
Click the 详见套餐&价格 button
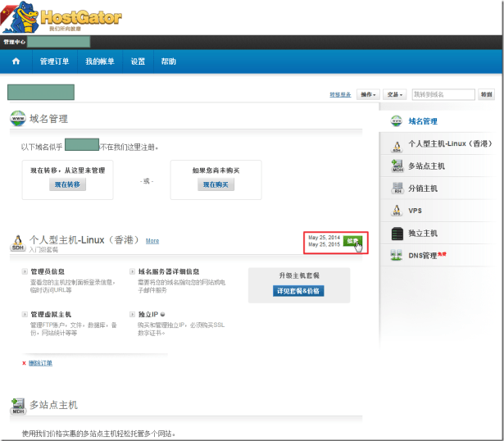(x=299, y=291)
